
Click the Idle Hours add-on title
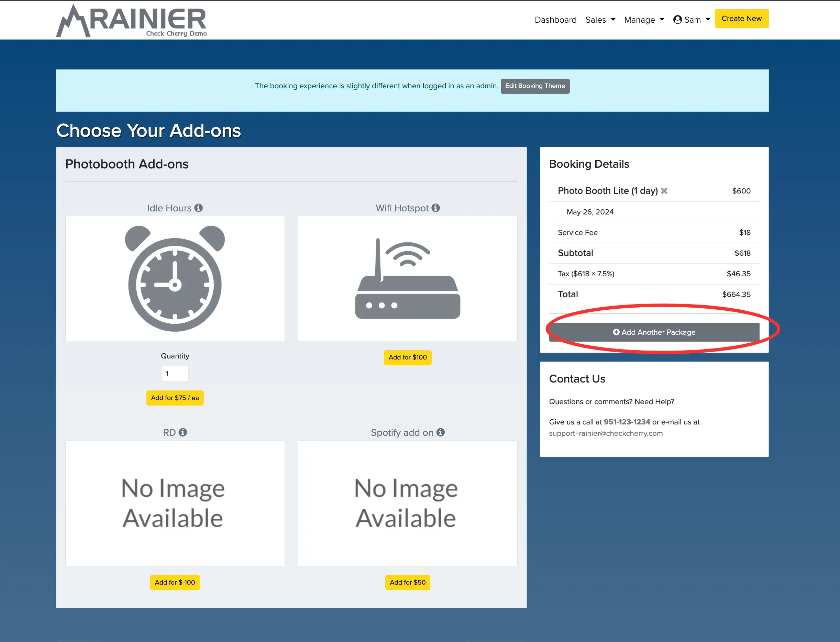(x=169, y=208)
